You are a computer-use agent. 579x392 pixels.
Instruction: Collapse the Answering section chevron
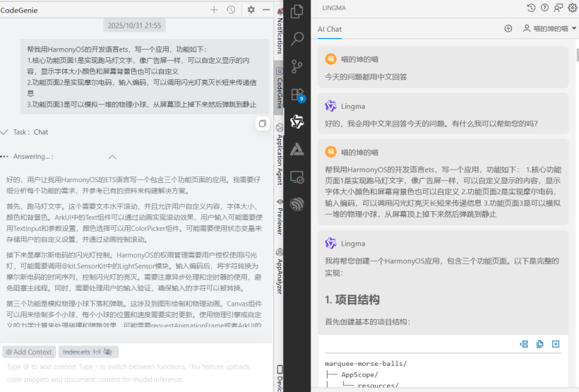point(113,157)
